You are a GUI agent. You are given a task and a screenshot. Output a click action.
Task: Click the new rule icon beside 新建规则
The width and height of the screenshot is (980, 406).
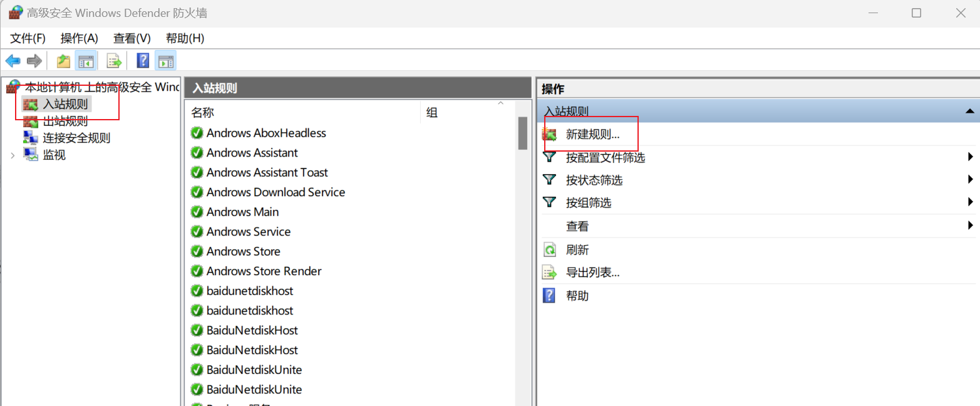pos(549,134)
